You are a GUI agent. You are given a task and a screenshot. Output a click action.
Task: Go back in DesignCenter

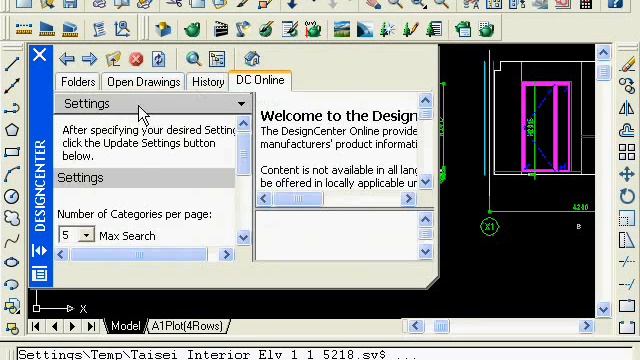pos(67,59)
